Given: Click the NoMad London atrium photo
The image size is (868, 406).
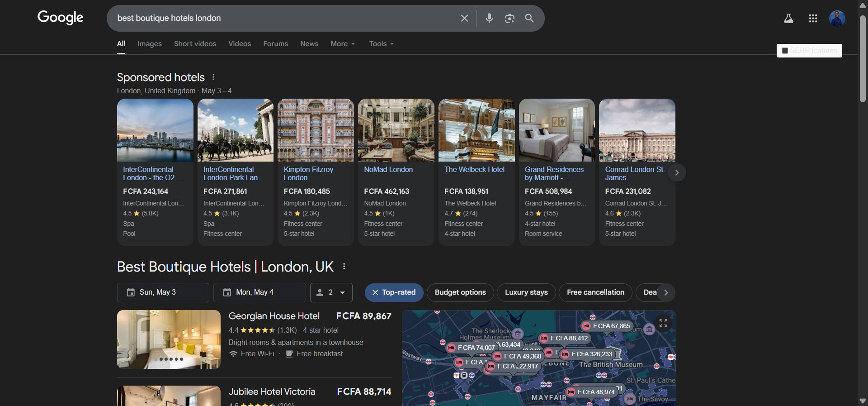Looking at the screenshot, I should (396, 130).
